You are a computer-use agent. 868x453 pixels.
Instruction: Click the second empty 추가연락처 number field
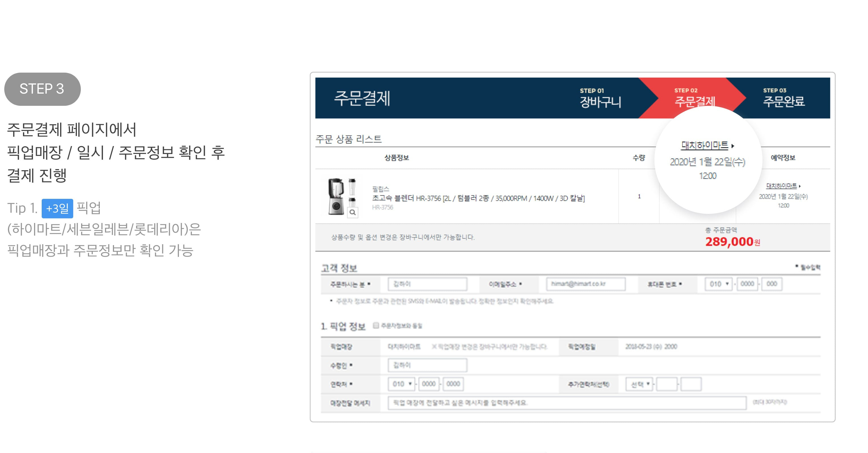click(x=691, y=384)
